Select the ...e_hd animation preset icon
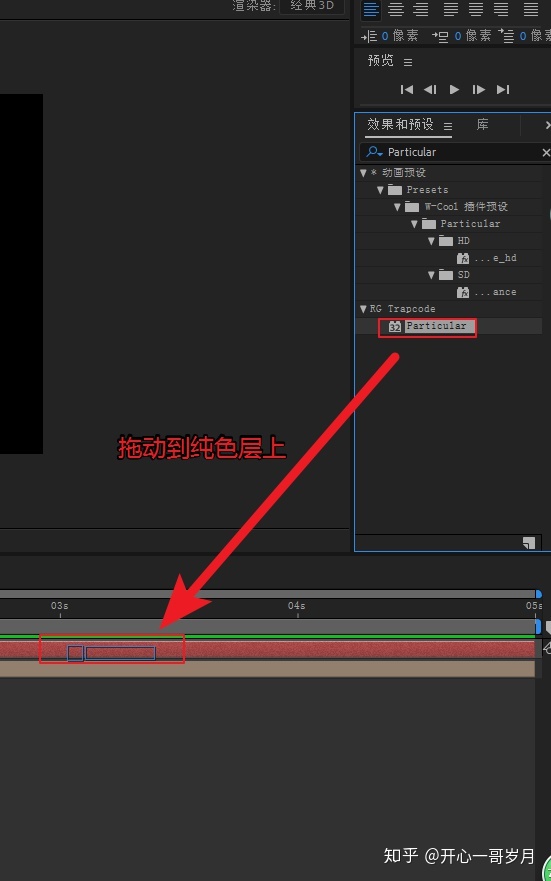Image resolution: width=551 pixels, height=881 pixels. pyautogui.click(x=463, y=258)
